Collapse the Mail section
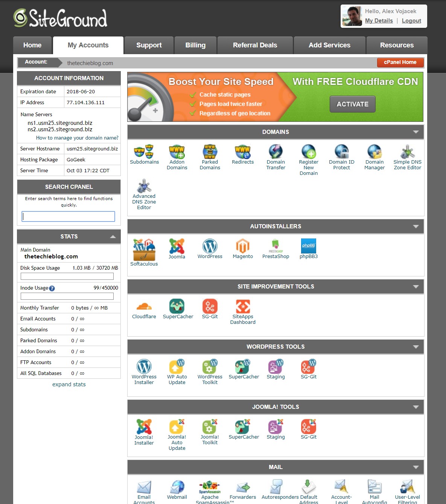446x504 pixels. coord(416,467)
